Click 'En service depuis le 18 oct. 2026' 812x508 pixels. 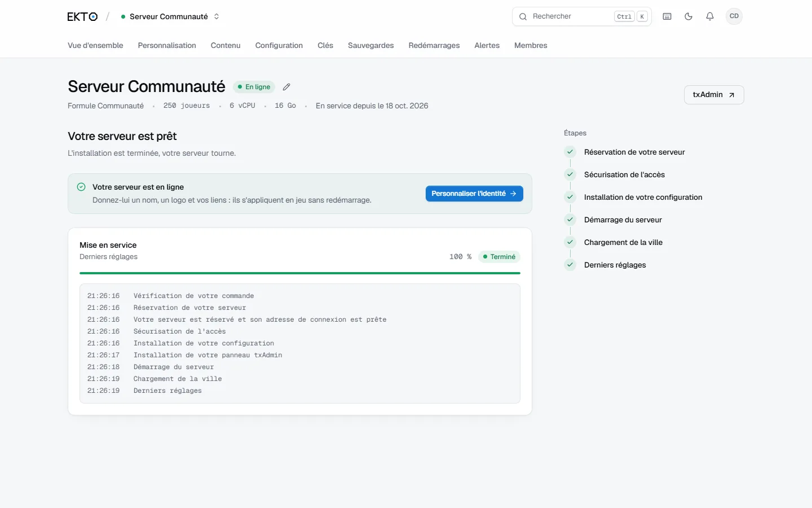click(372, 106)
